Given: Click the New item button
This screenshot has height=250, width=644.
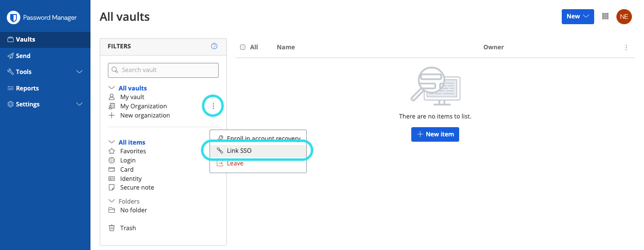Looking at the screenshot, I should pyautogui.click(x=435, y=134).
